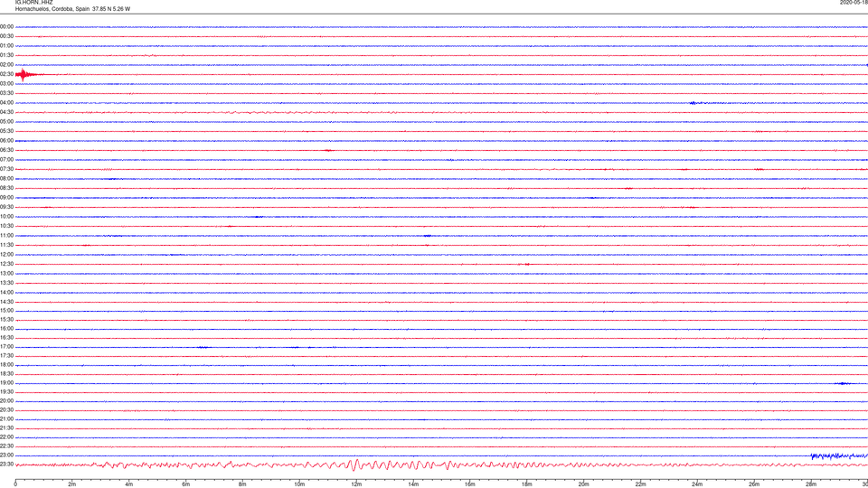Click the 22:00 time label

coord(6,437)
